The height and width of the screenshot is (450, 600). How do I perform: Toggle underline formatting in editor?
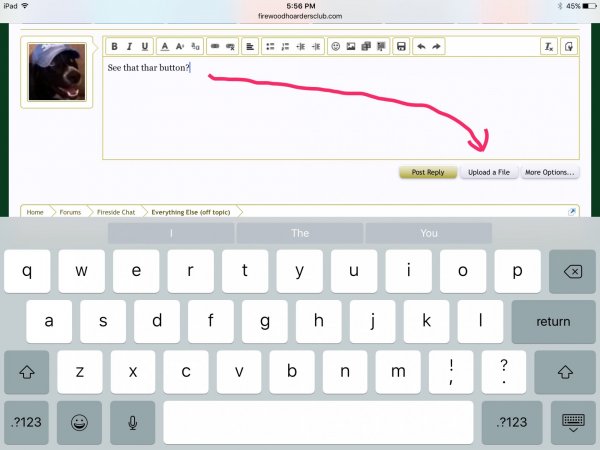tap(145, 46)
